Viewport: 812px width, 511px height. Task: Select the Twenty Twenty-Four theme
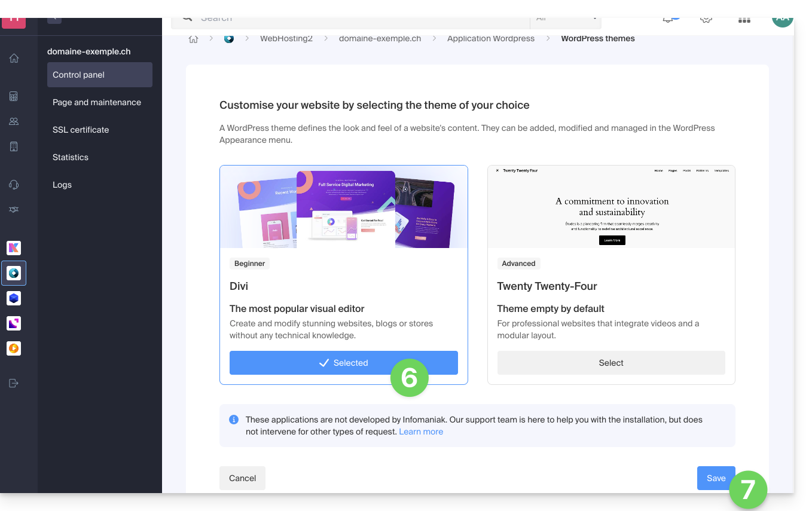[610, 363]
